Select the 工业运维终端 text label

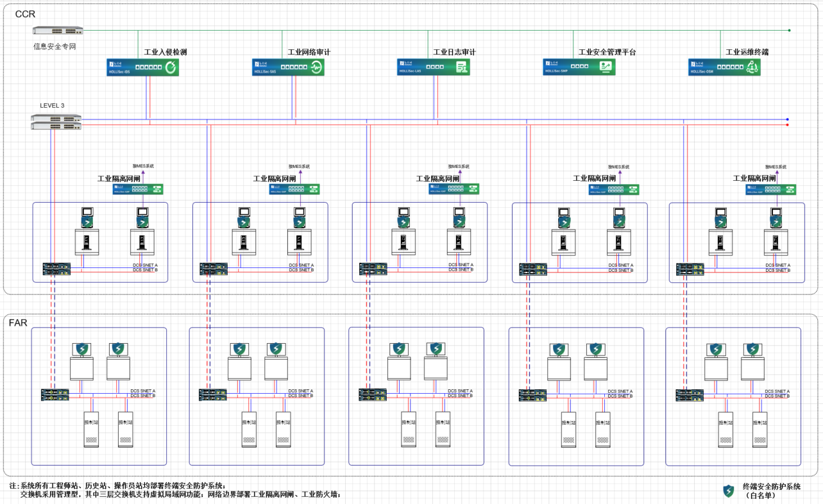point(747,52)
